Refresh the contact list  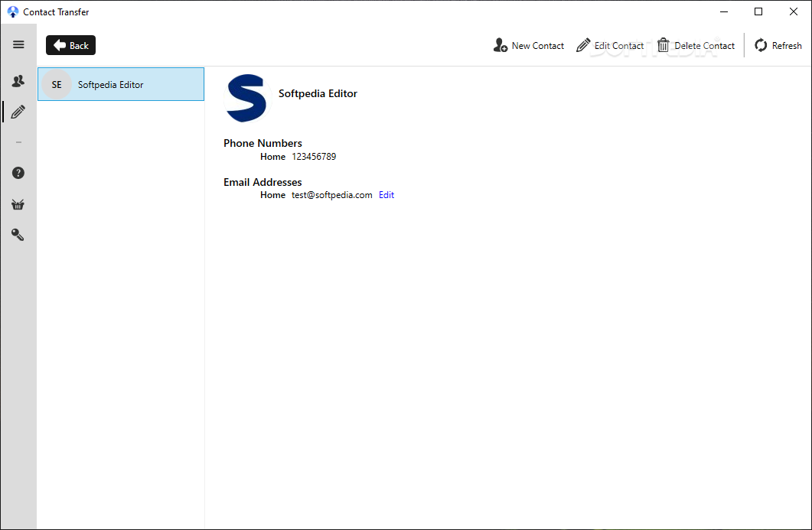click(778, 46)
